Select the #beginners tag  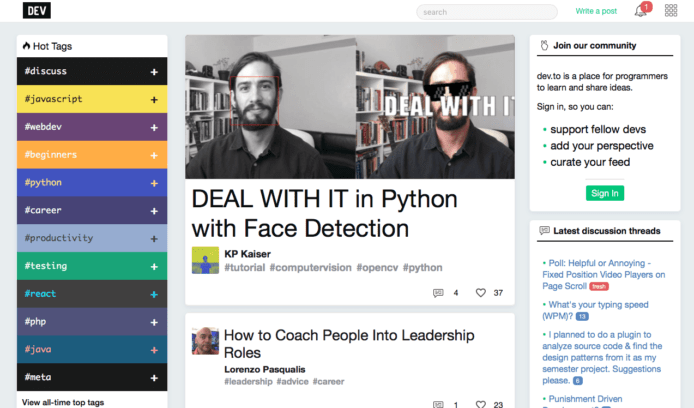[50, 155]
